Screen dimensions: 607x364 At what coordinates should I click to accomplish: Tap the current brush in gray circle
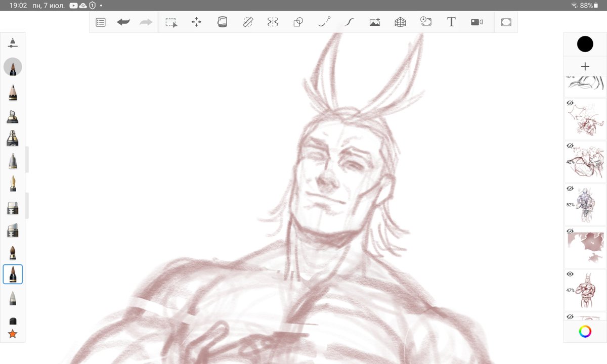(13, 67)
